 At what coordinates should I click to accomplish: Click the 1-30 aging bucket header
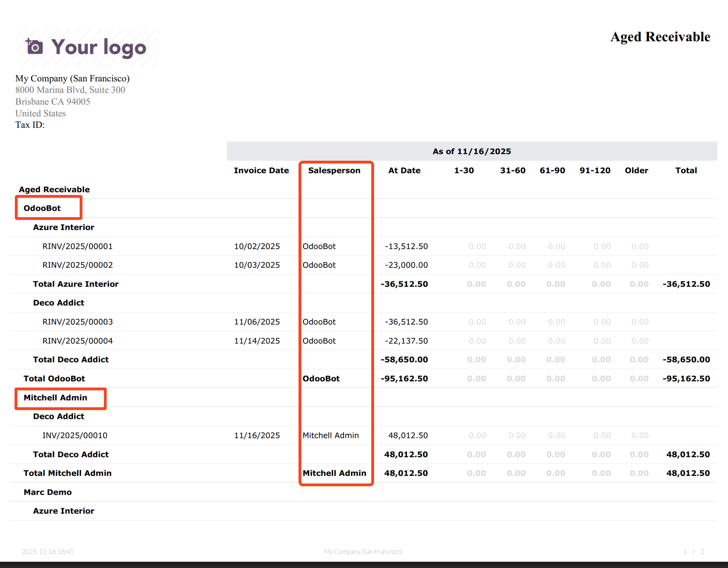[463, 170]
